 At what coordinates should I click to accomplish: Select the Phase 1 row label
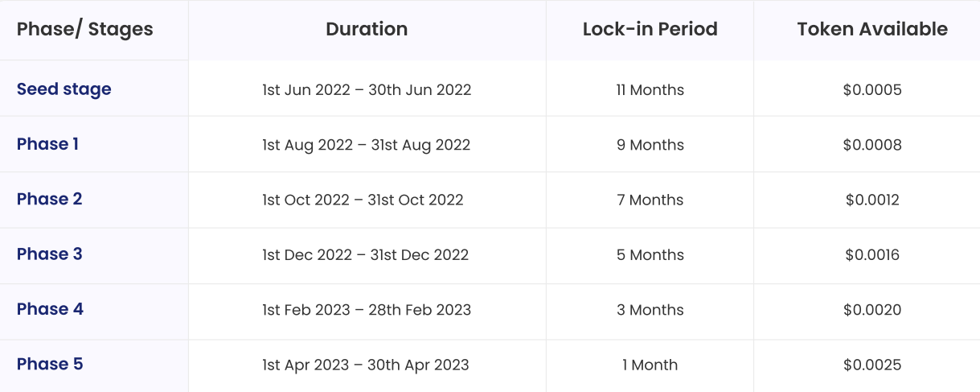48,144
